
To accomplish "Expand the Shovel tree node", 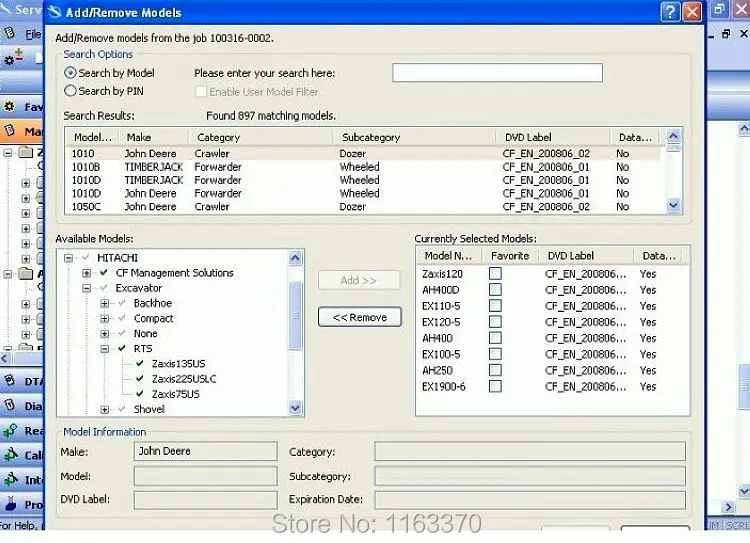I will pyautogui.click(x=105, y=409).
